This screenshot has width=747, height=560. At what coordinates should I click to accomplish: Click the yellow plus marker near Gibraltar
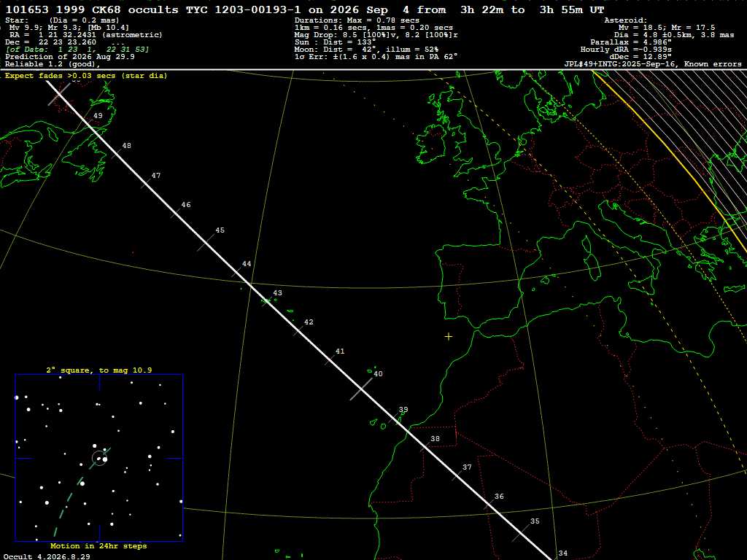click(449, 337)
